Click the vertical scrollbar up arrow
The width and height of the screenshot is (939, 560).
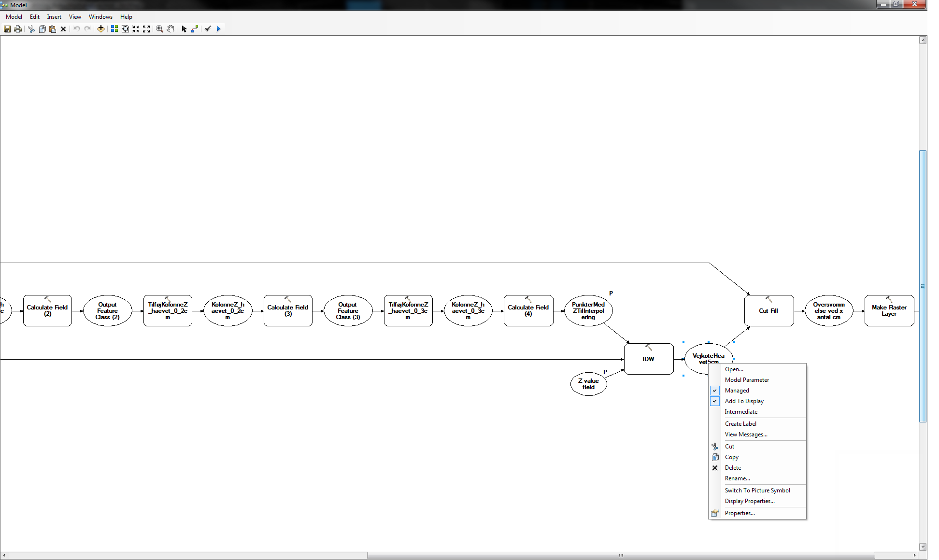click(923, 40)
